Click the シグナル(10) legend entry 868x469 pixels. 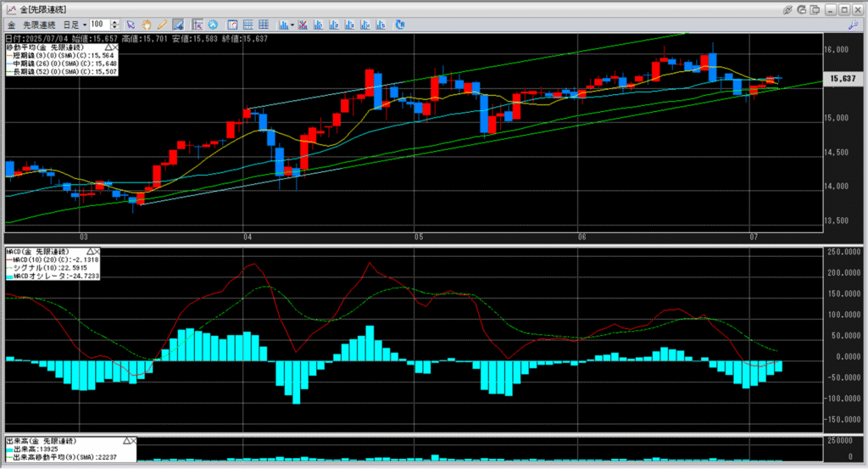pos(47,268)
